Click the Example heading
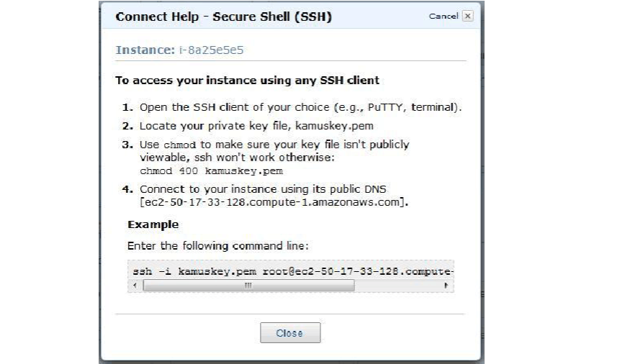Screen dimensions: 643x364 pos(153,224)
